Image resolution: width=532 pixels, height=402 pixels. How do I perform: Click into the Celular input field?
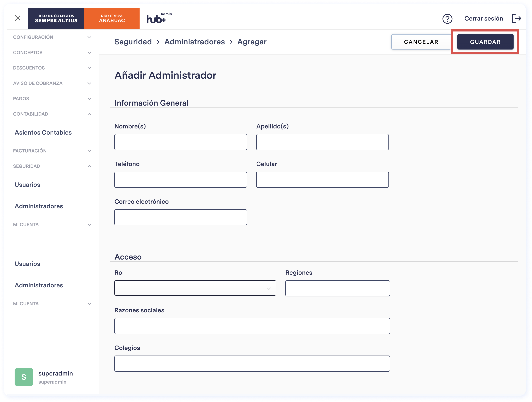pos(322,179)
